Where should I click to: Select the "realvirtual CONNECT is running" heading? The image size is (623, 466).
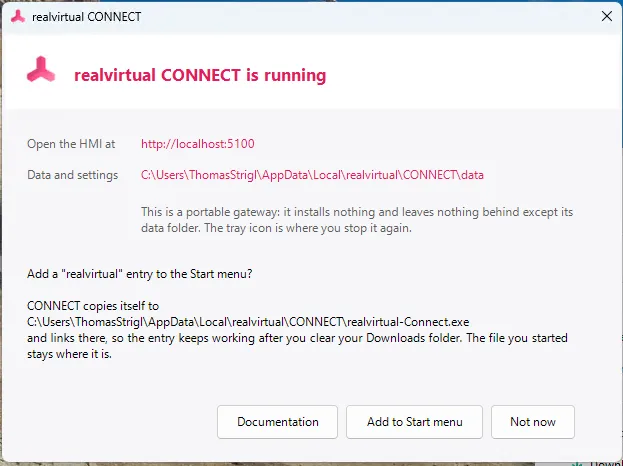(x=200, y=75)
